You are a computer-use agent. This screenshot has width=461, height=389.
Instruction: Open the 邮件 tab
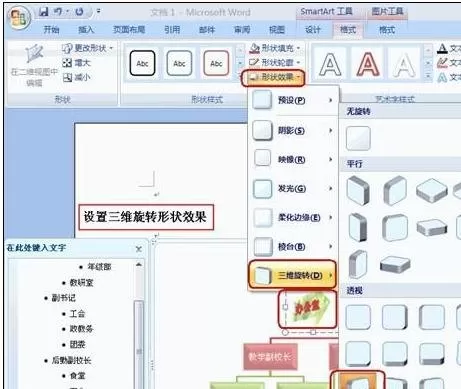click(x=207, y=30)
